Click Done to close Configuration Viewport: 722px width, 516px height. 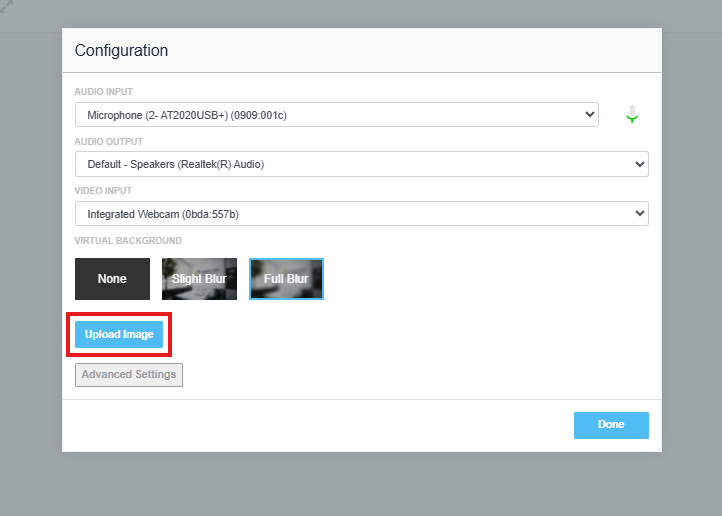click(x=611, y=425)
